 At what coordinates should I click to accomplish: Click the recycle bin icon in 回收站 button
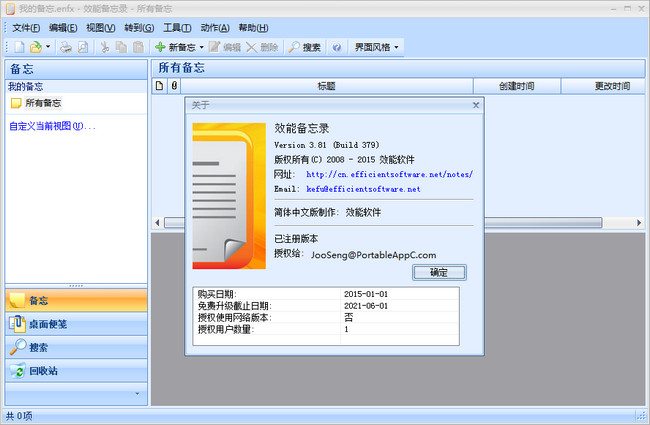point(18,370)
